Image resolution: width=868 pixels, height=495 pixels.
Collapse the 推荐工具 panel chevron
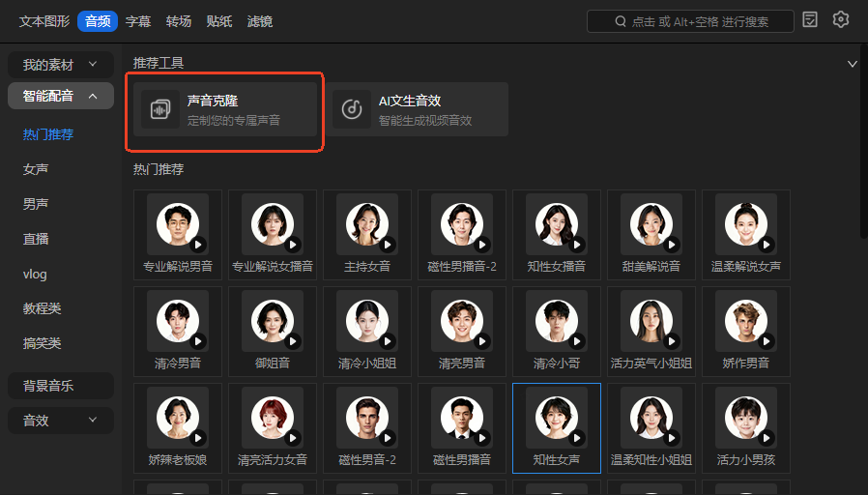tap(852, 64)
